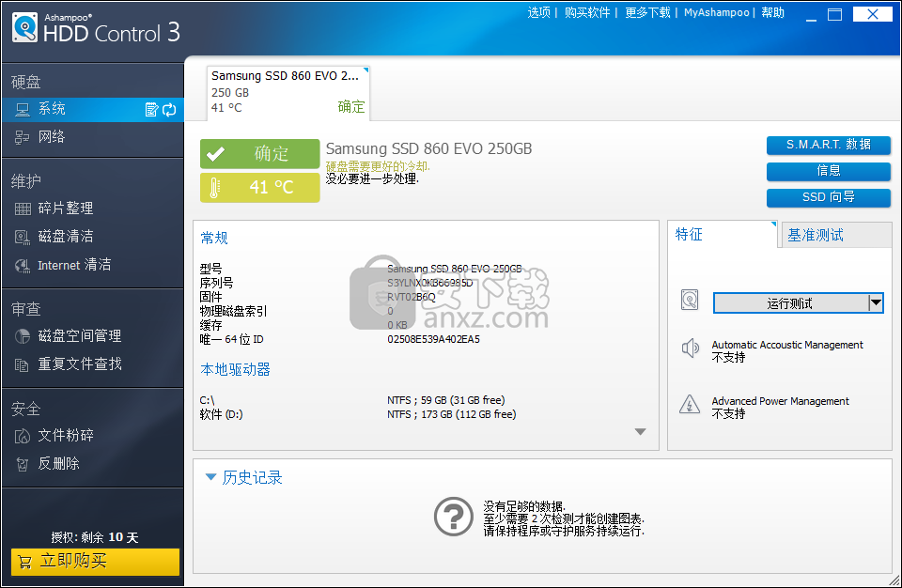Click the thermometer icon on the temperature bar
This screenshot has width=902, height=588.
pyautogui.click(x=214, y=188)
